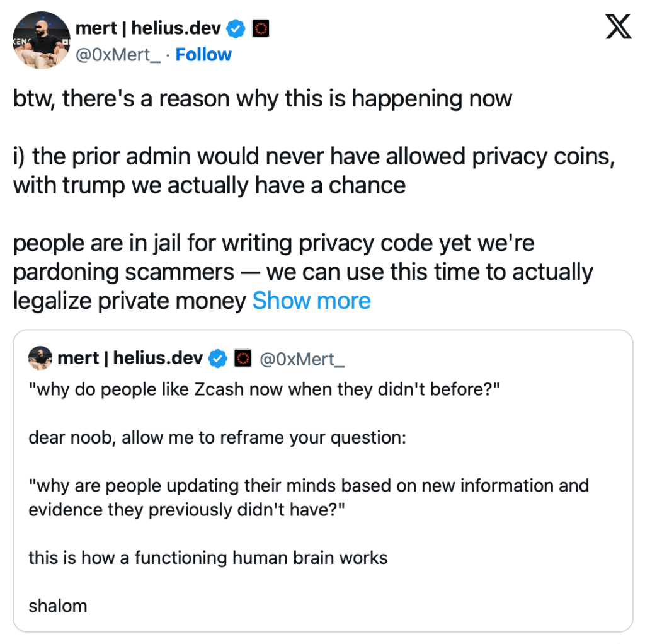Click the affiliate badge beside main author name
Screen dimensions: 645x644
261,28
